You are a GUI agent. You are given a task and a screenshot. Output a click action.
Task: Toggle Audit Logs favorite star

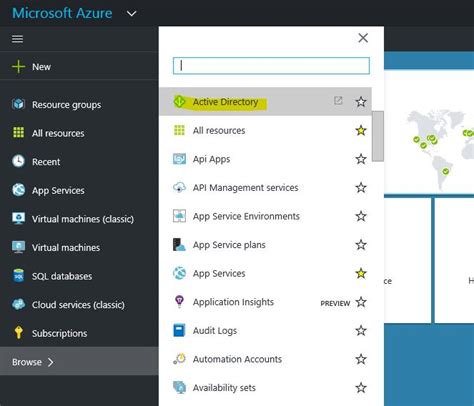361,330
